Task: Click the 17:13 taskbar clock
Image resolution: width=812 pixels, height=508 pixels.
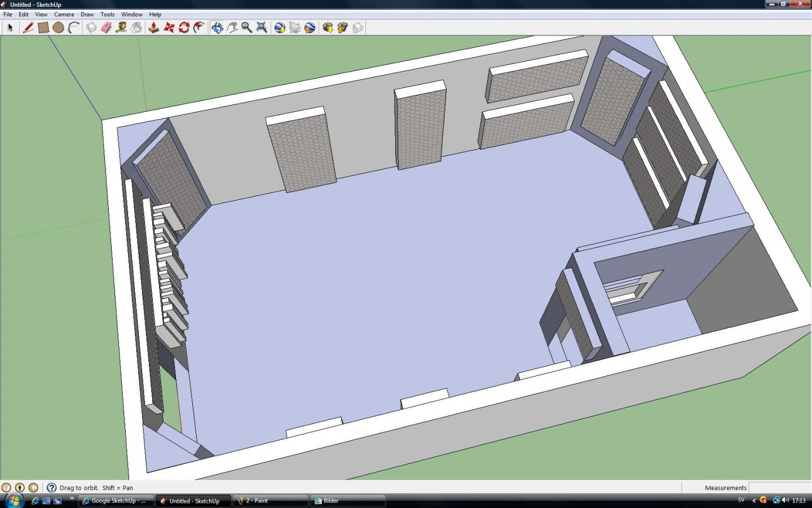Action: (x=798, y=501)
